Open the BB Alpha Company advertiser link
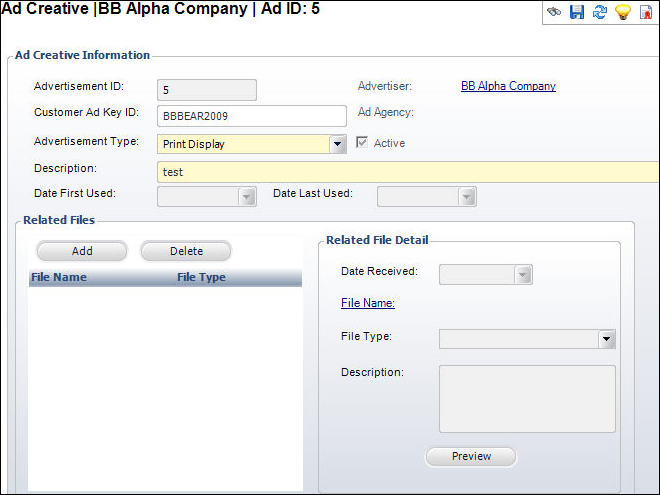660x495 pixels. pos(508,86)
